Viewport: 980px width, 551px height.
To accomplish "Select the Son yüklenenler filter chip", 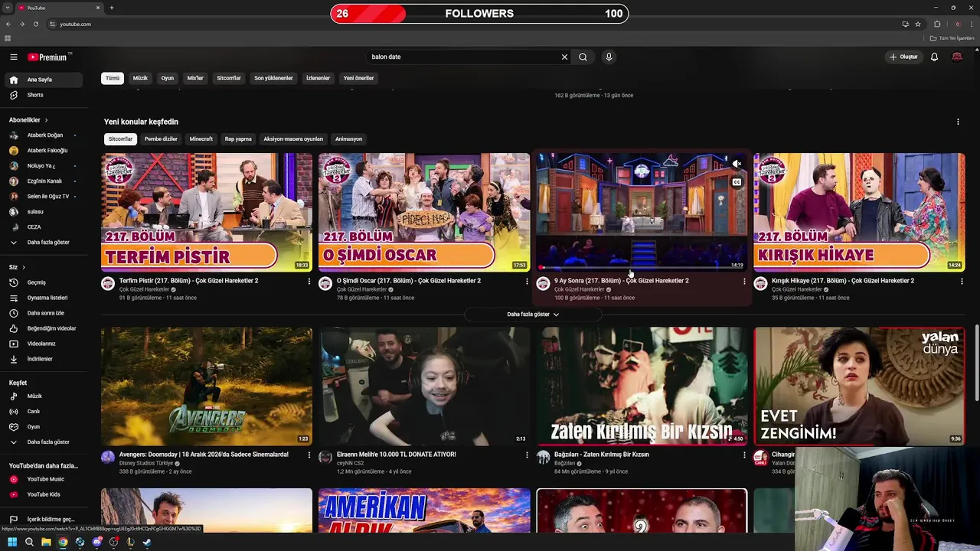I will [x=273, y=78].
